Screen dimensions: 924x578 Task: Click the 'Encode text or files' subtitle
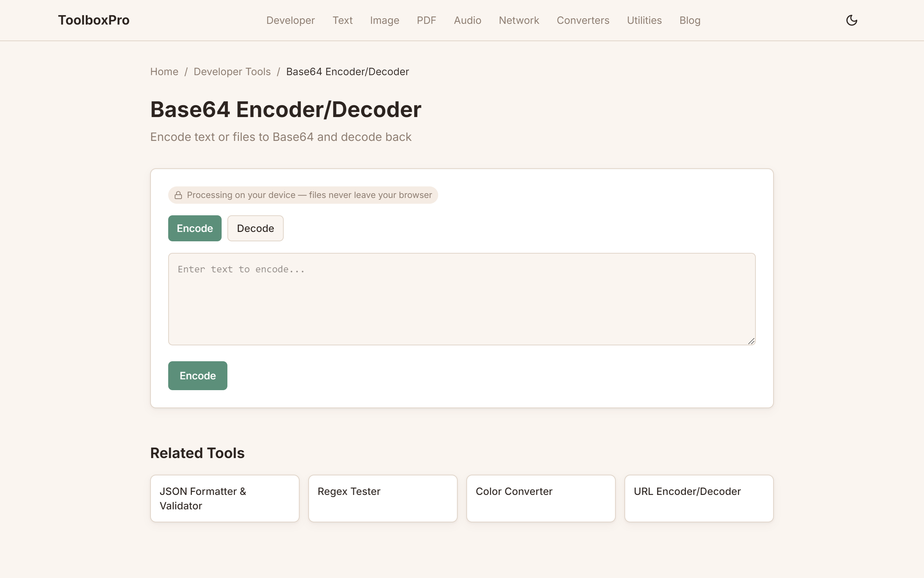tap(281, 137)
